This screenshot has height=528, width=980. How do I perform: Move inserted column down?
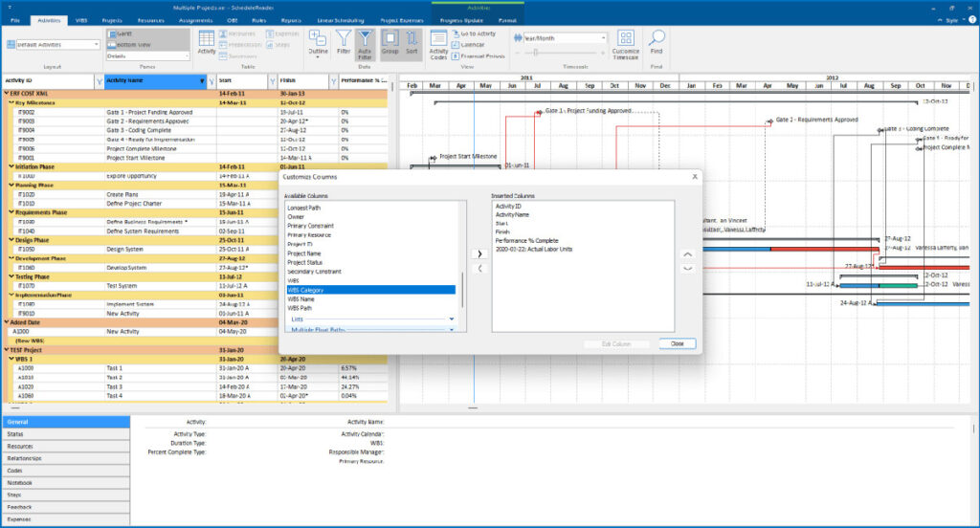click(687, 269)
